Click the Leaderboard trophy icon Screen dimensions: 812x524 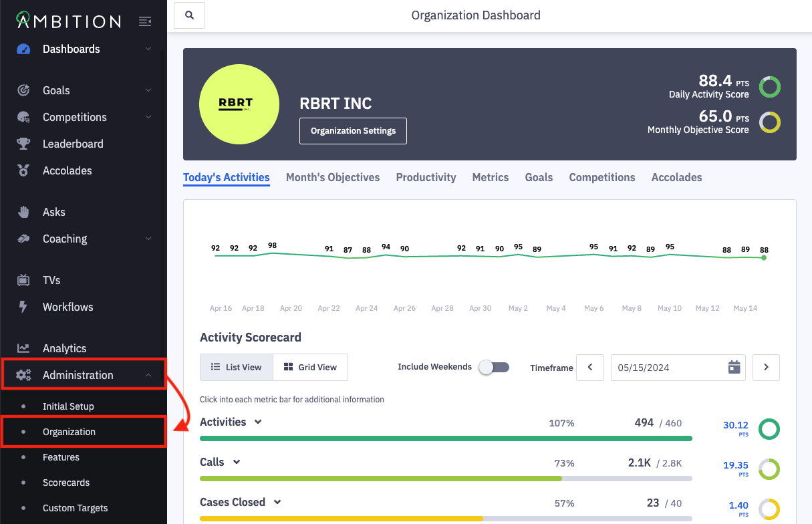23,144
